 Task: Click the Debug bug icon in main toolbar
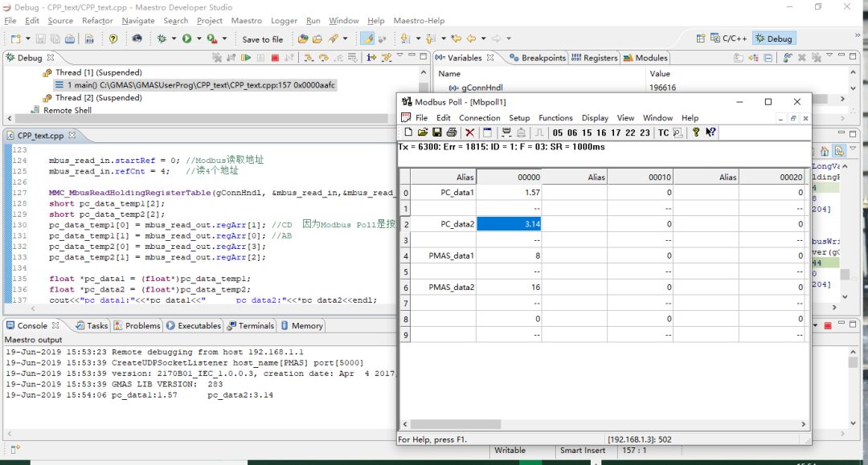point(162,39)
